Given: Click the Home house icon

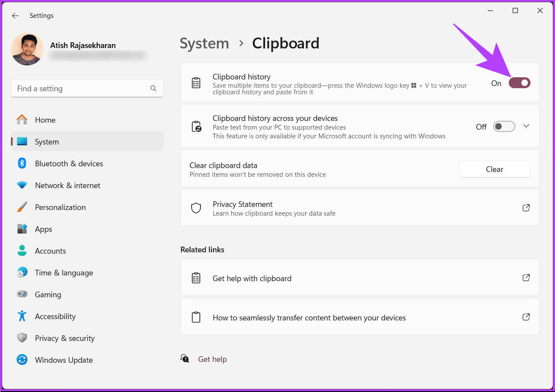Looking at the screenshot, I should point(22,120).
